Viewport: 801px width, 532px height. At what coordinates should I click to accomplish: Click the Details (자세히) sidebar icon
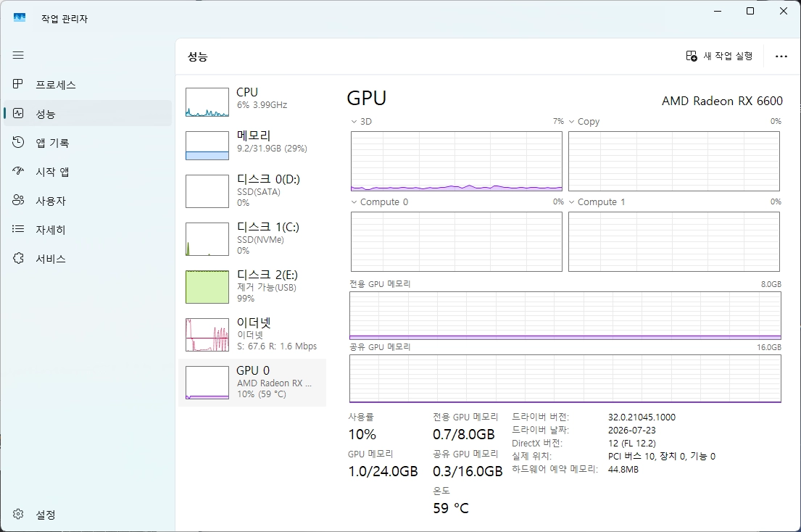pyautogui.click(x=18, y=229)
